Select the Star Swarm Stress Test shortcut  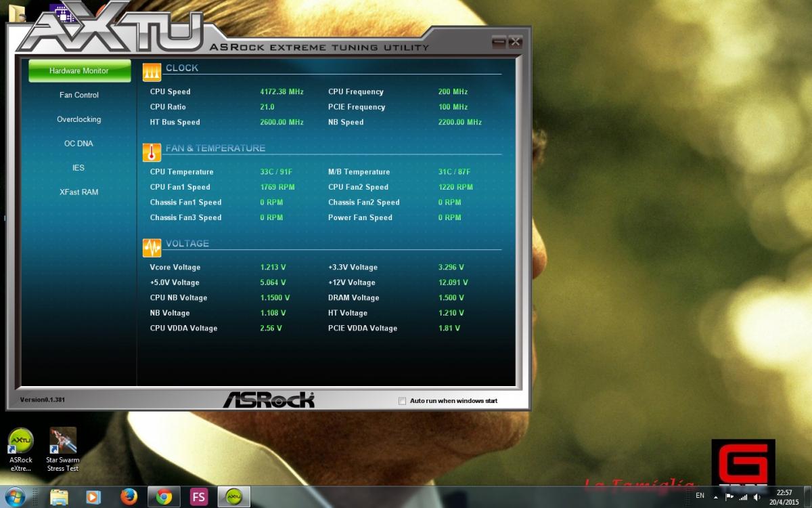[63, 450]
